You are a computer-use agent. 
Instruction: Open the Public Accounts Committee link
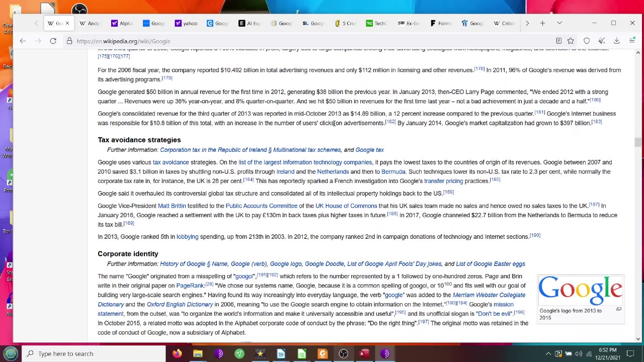tap(262, 206)
